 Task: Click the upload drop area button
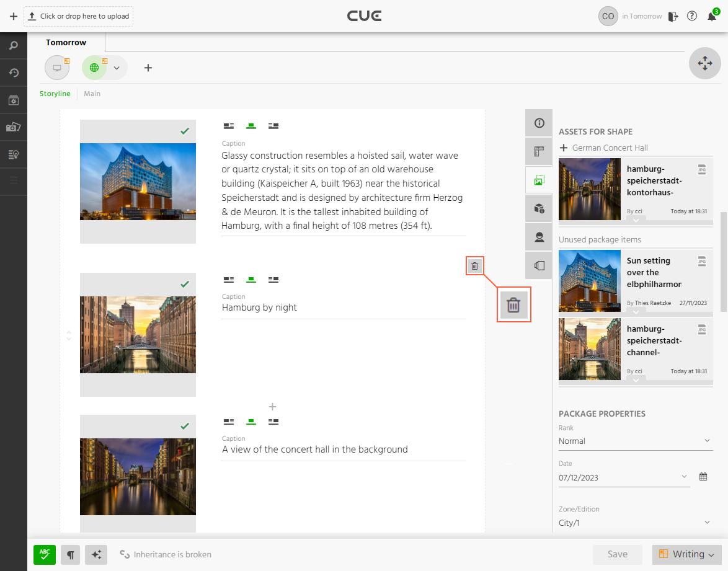(x=79, y=16)
